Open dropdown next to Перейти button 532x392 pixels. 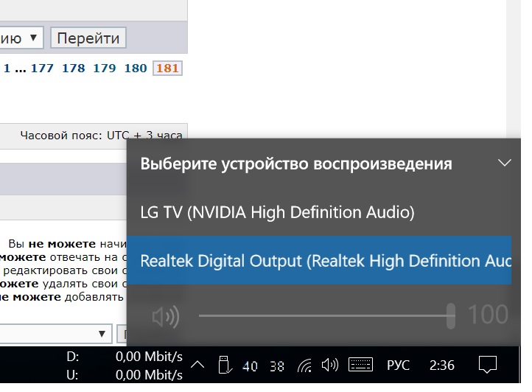(21, 38)
